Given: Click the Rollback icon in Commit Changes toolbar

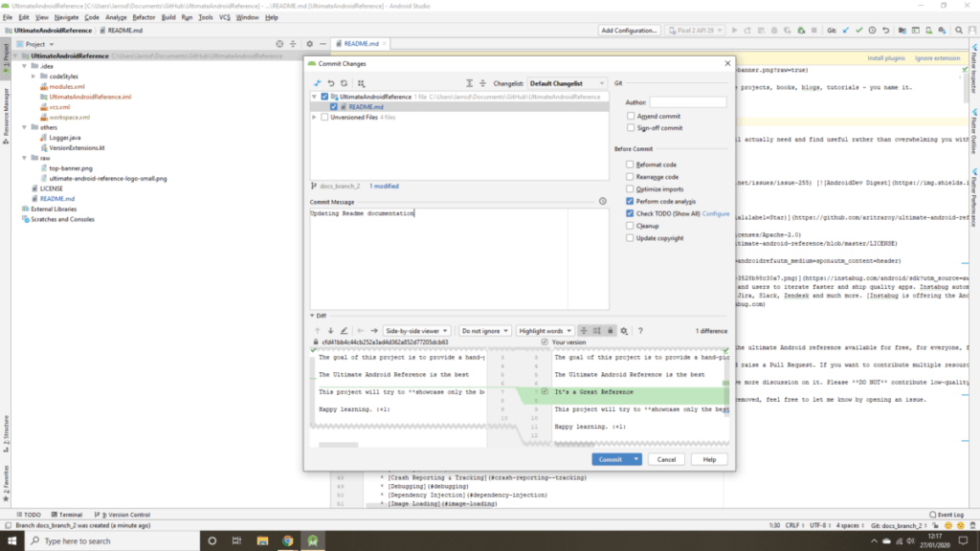Looking at the screenshot, I should pos(331,83).
